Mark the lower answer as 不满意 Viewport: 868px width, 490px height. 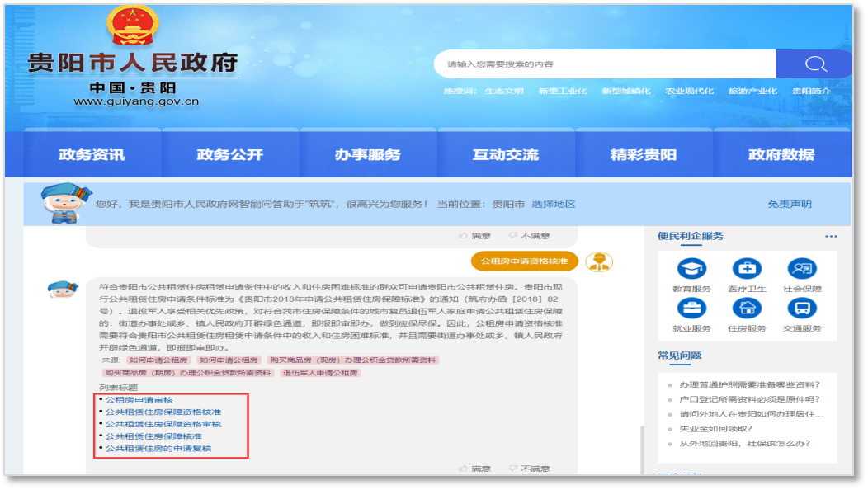click(x=529, y=469)
